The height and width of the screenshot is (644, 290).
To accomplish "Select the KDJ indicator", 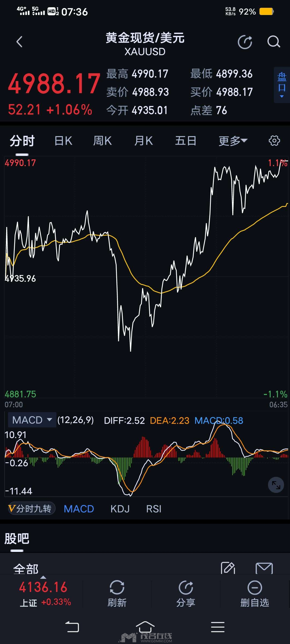I will 120,509.
